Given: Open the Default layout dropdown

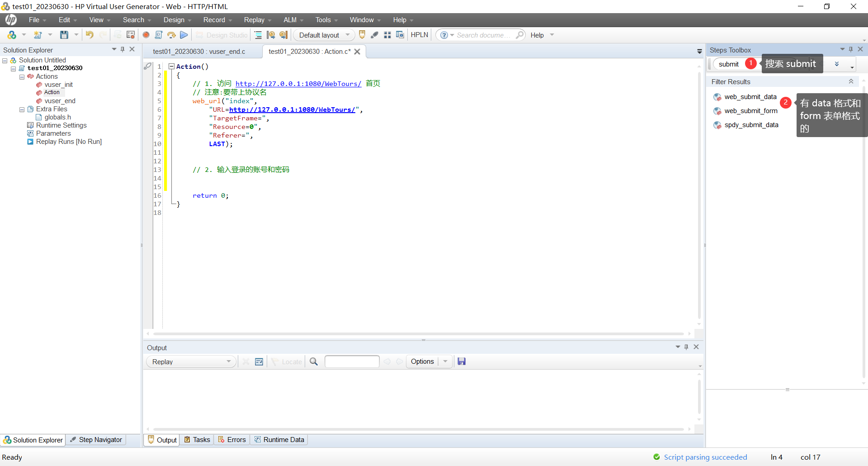Looking at the screenshot, I should (x=324, y=35).
